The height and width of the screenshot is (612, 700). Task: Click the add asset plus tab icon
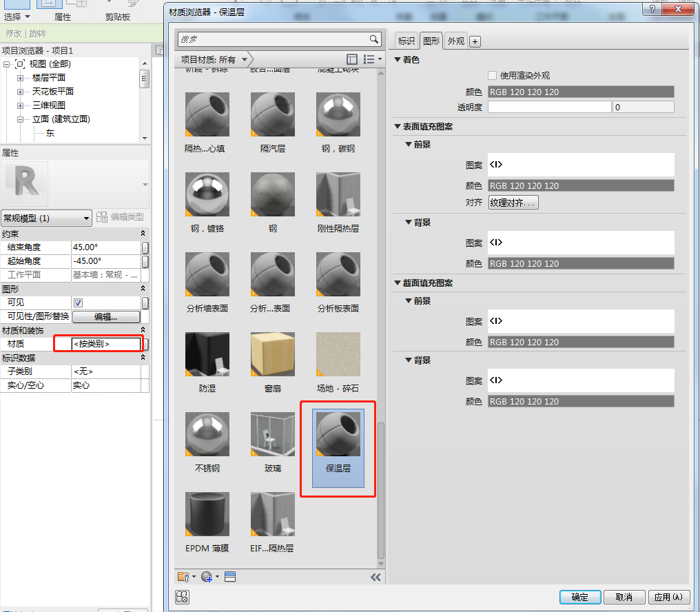(x=475, y=41)
